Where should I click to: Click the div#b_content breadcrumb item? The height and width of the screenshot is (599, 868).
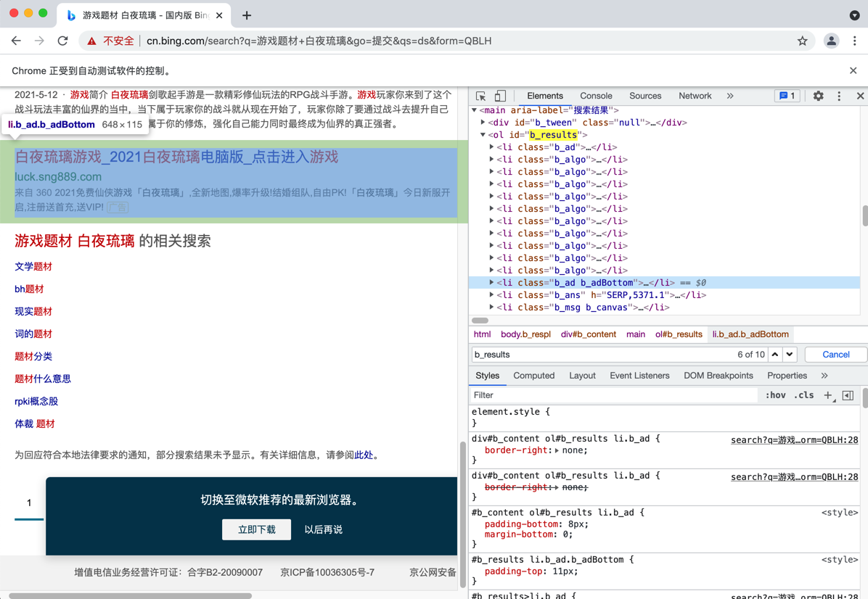[589, 334]
